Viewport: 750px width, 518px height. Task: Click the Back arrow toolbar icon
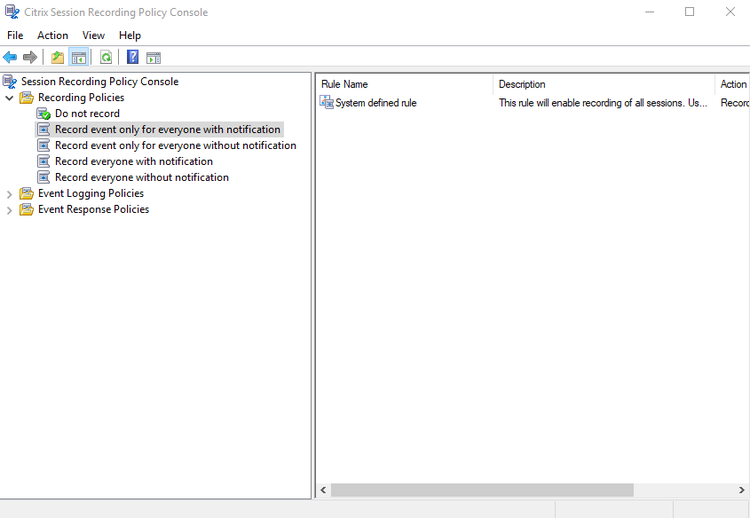click(x=10, y=58)
